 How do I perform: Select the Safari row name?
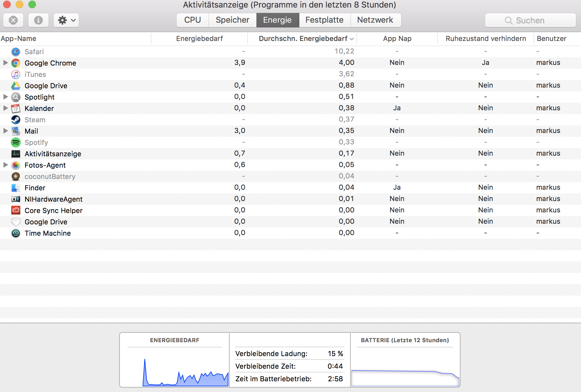pos(34,52)
